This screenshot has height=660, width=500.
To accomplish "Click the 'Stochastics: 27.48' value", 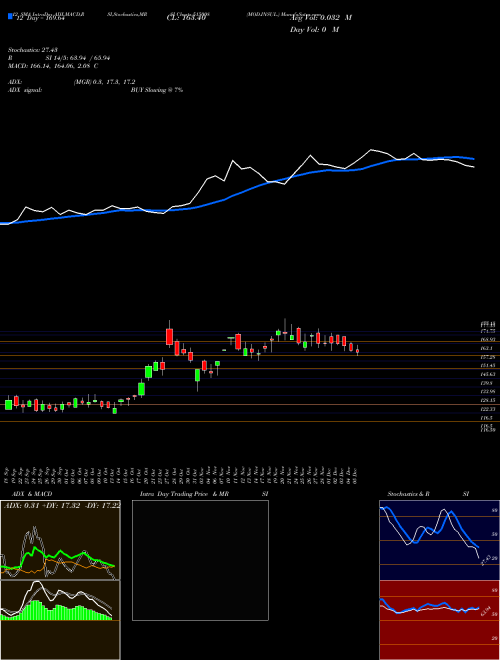I will [33, 50].
